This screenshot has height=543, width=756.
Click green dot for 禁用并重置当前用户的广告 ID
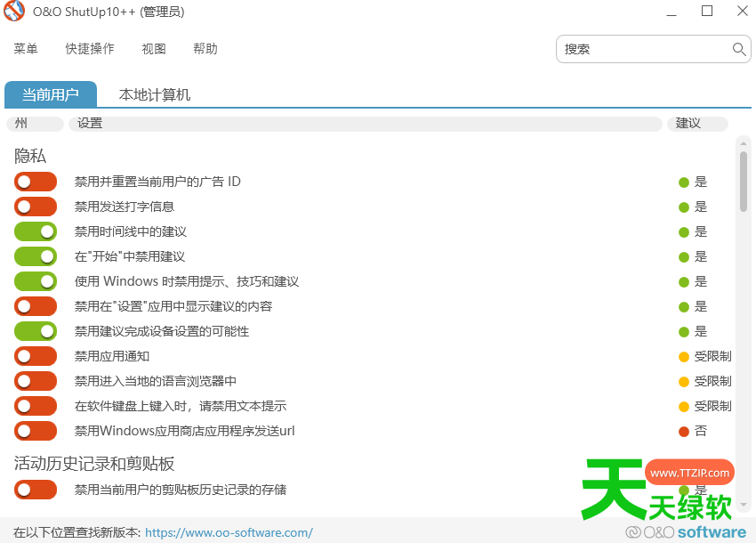coord(683,182)
